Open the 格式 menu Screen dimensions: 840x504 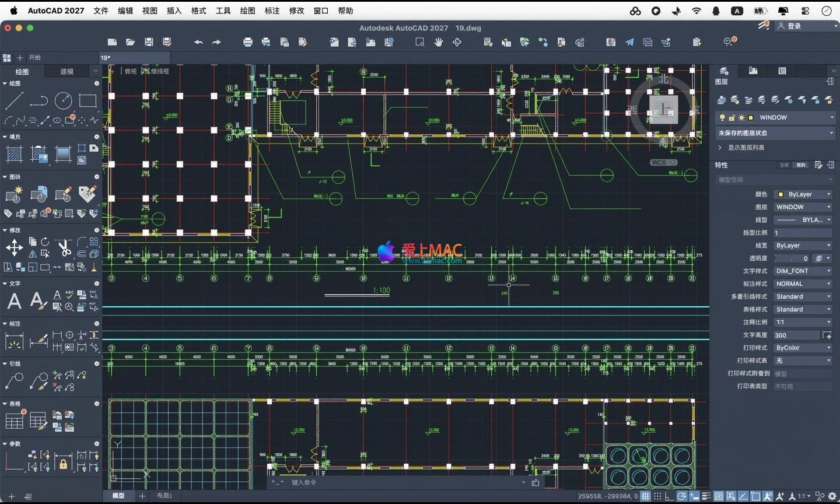click(198, 10)
